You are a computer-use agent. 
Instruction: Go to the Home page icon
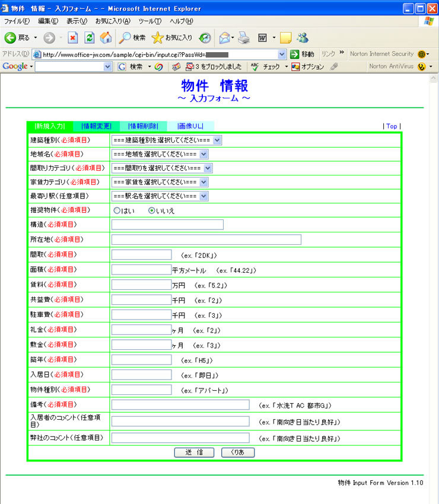pos(106,38)
